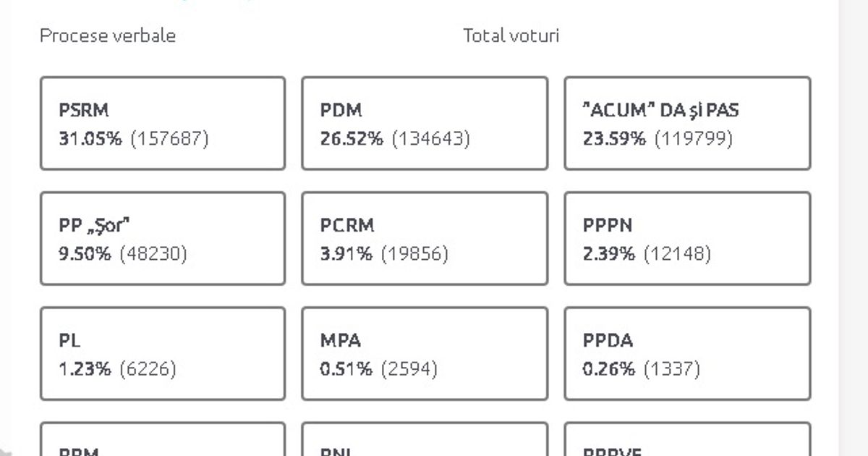Click the PDM vote count (134643)
The width and height of the screenshot is (868, 456).
point(431,138)
